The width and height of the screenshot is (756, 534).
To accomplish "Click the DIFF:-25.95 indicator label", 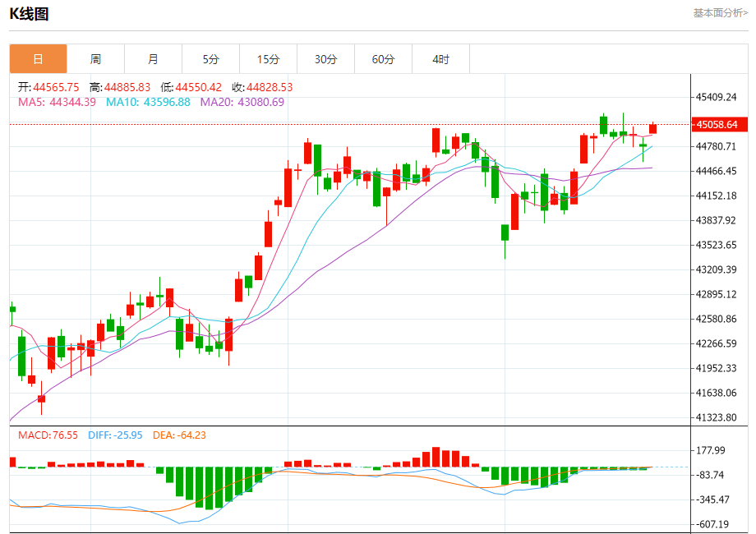I will (115, 435).
